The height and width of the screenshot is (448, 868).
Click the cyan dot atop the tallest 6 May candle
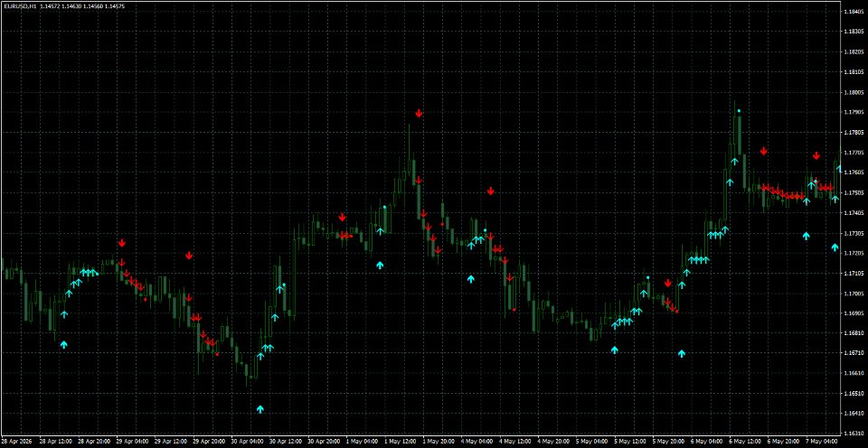[x=739, y=111]
